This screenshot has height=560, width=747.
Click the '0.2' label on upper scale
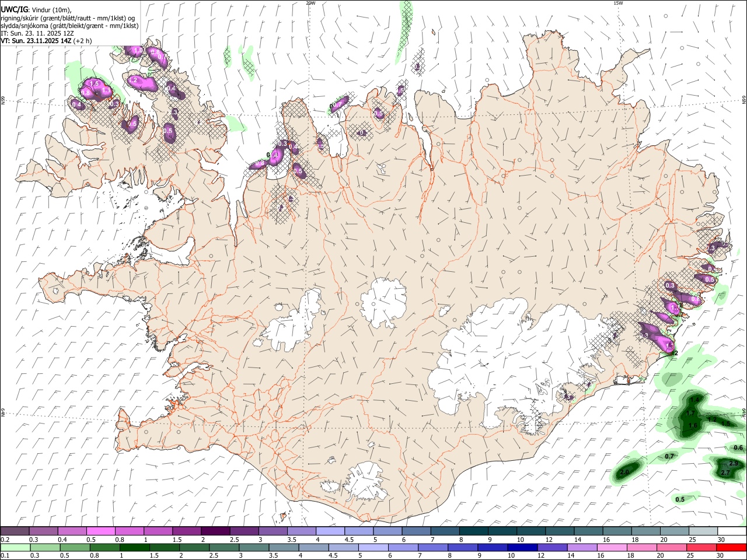pos(5,540)
